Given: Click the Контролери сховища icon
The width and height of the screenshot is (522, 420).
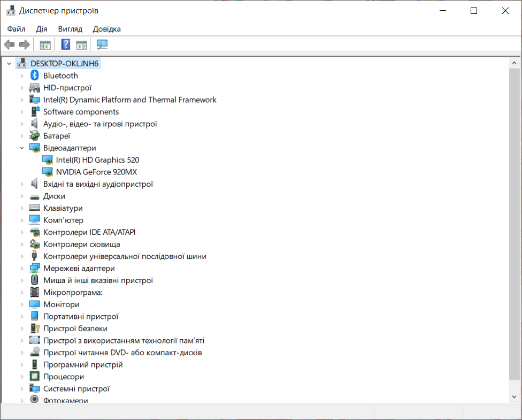Looking at the screenshot, I should [35, 244].
